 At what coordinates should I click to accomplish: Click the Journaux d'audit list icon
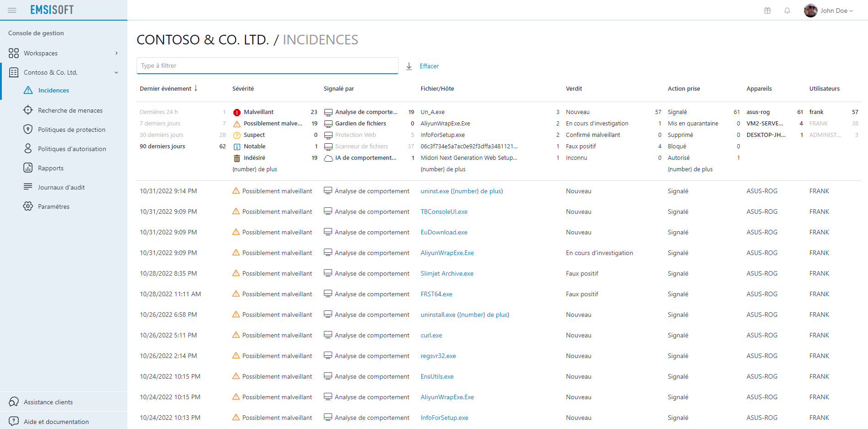[x=28, y=187]
